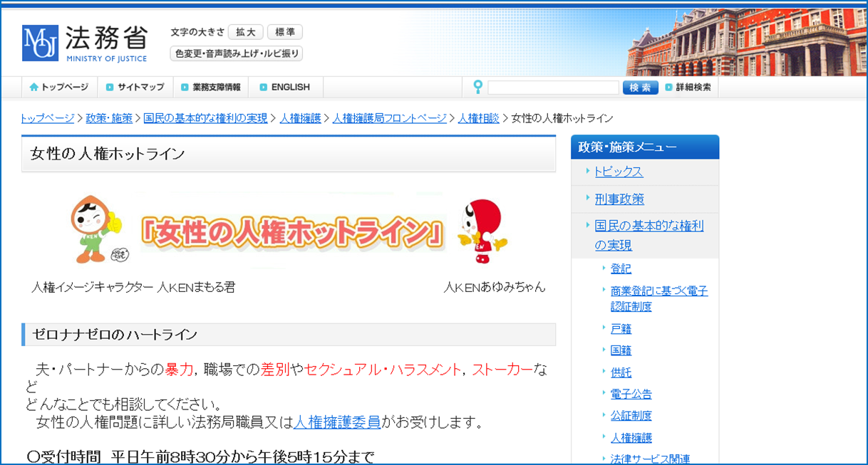The image size is (868, 465).
Task: Open 登記 in the sidebar submenu
Action: pyautogui.click(x=621, y=268)
